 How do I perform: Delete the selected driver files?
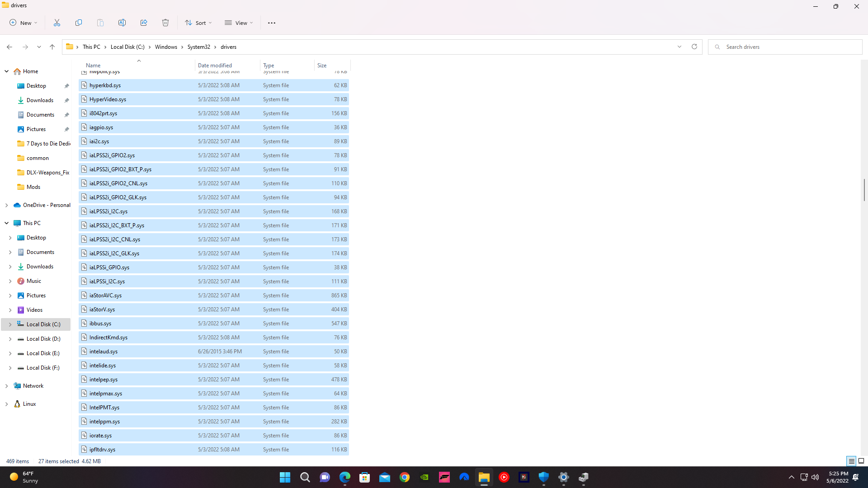tap(165, 23)
